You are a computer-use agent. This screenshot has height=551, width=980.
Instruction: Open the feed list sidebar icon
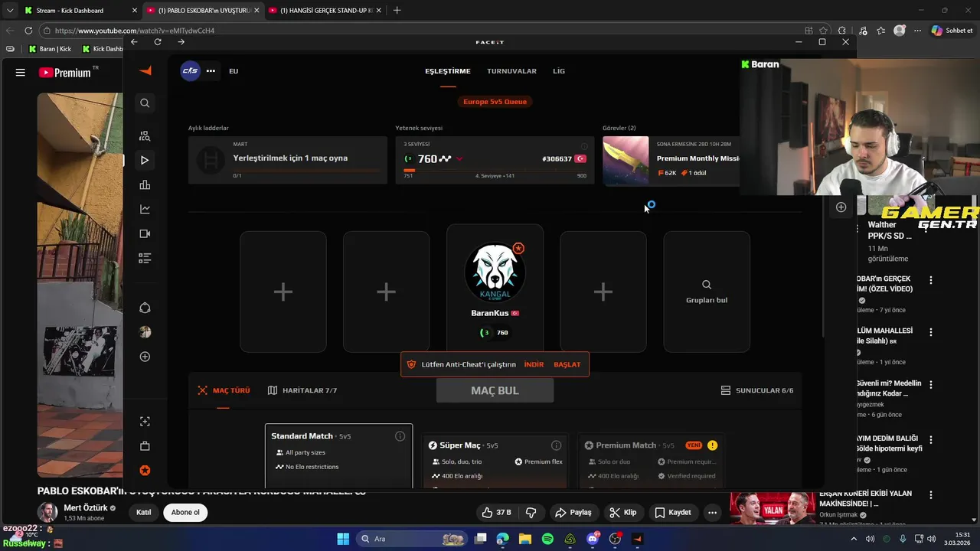click(x=145, y=258)
